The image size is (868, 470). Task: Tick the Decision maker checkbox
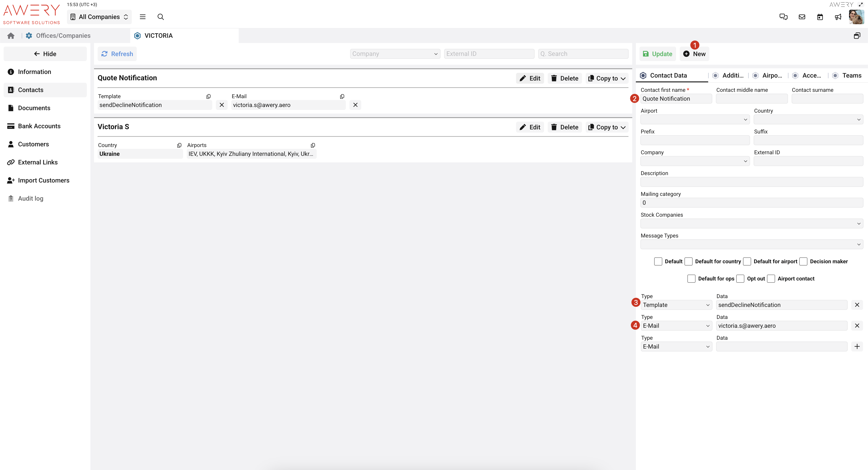pos(803,261)
